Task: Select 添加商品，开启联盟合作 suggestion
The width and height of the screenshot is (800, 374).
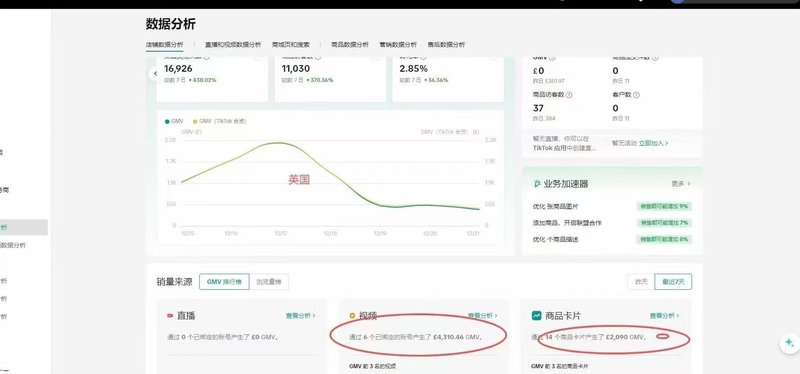Action: click(x=567, y=223)
